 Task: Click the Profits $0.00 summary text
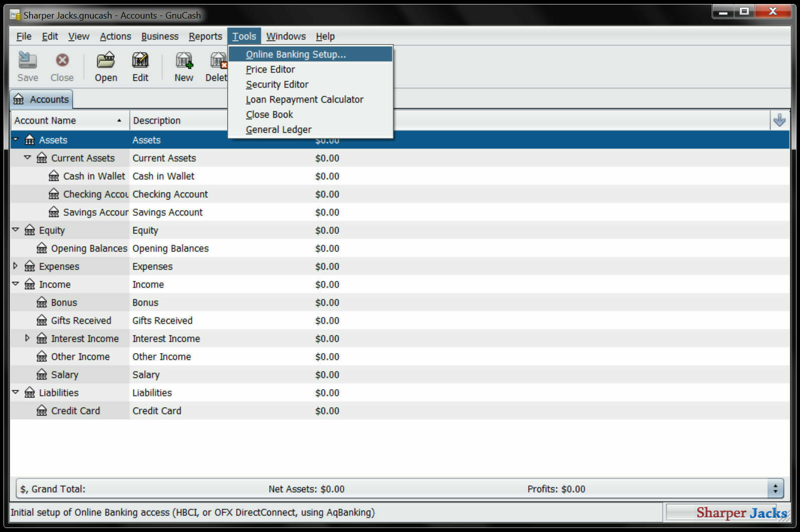coord(556,489)
